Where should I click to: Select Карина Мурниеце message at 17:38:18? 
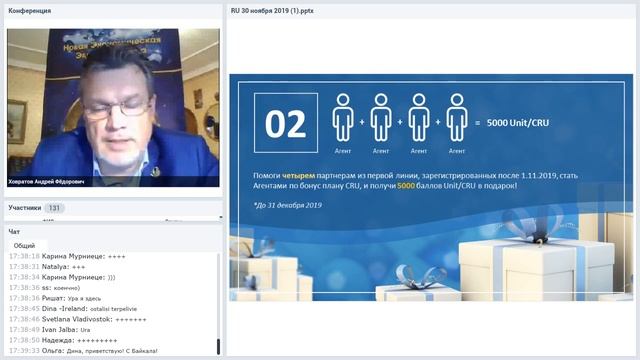click(67, 256)
